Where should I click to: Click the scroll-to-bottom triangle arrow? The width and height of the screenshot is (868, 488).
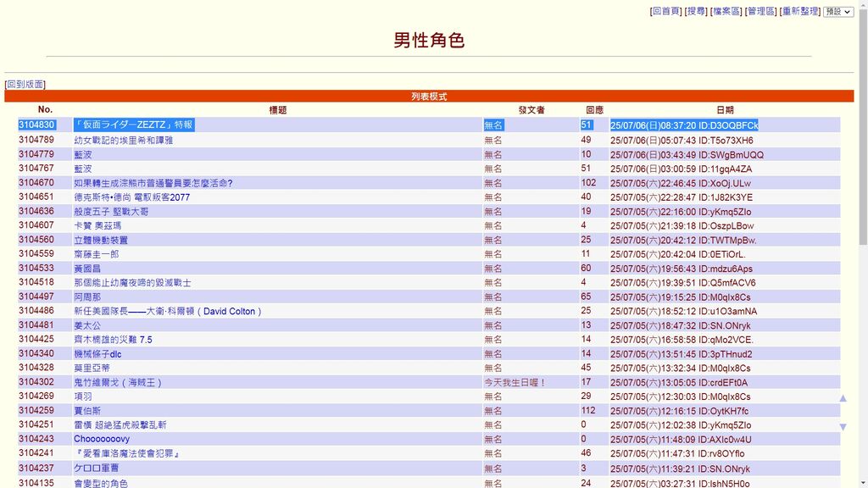click(843, 427)
